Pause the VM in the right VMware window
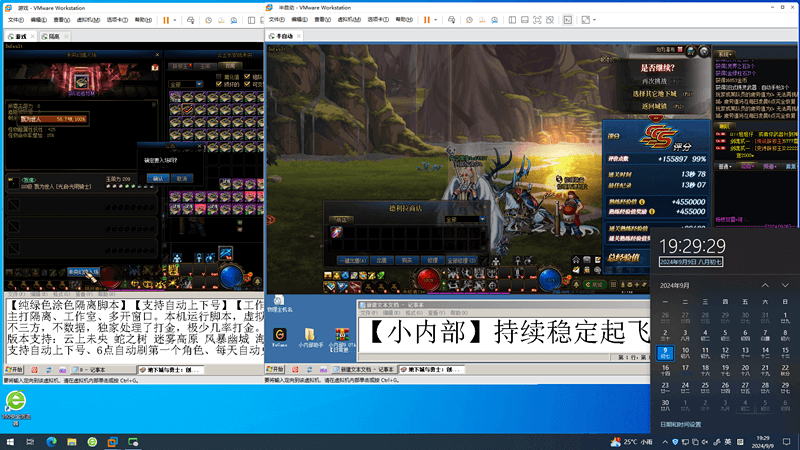 click(427, 20)
